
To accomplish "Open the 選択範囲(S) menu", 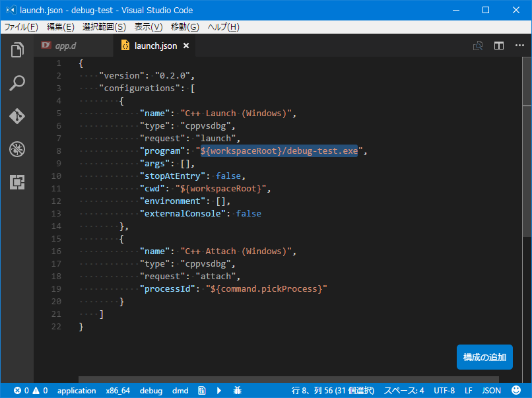I will [104, 27].
